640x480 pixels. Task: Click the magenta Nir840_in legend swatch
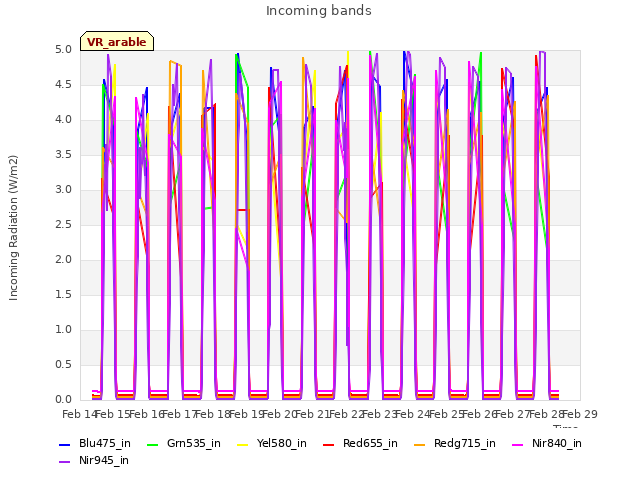point(518,445)
